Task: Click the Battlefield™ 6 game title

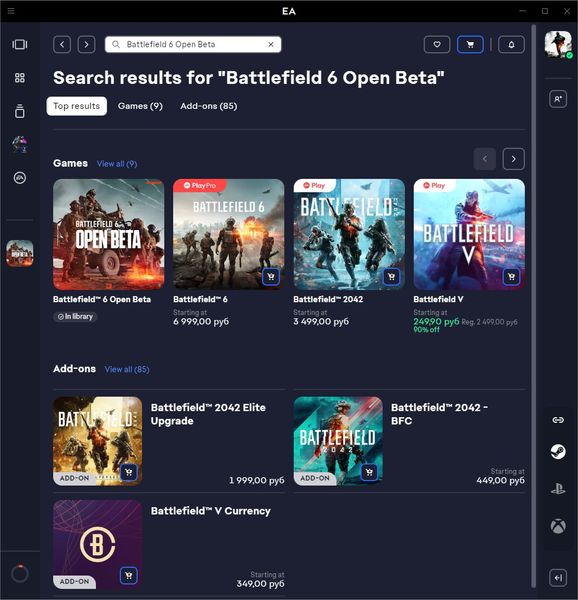Action: click(x=200, y=299)
